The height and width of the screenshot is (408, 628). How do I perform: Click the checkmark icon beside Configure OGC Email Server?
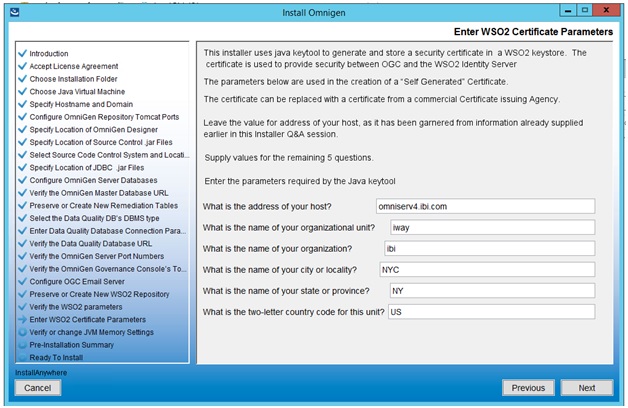tap(22, 281)
